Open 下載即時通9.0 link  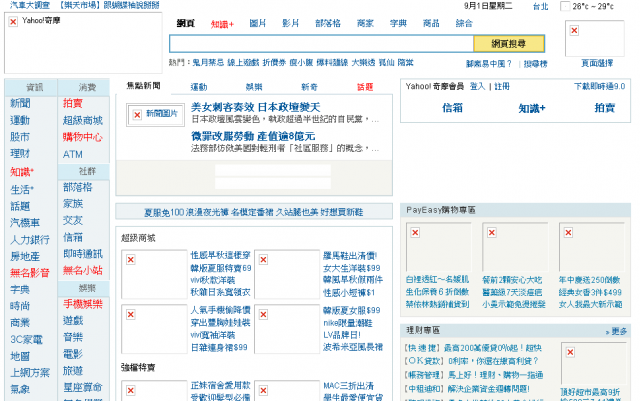tap(600, 86)
